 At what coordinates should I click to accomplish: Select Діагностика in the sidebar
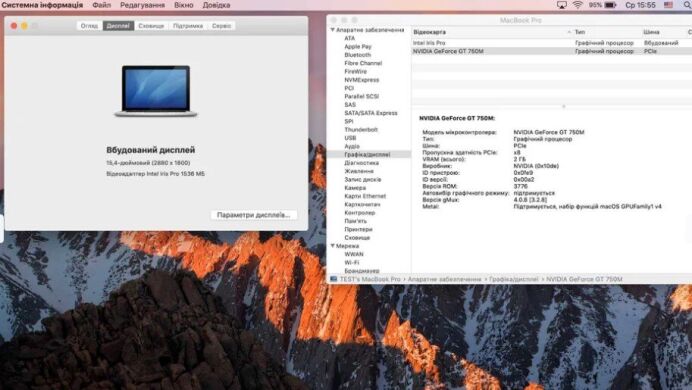point(361,163)
